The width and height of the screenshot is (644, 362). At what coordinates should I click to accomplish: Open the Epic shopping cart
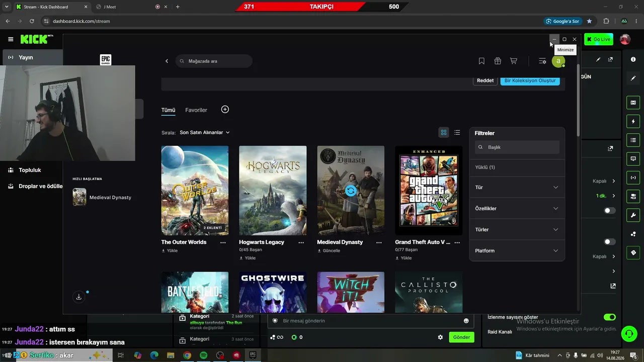click(x=513, y=61)
